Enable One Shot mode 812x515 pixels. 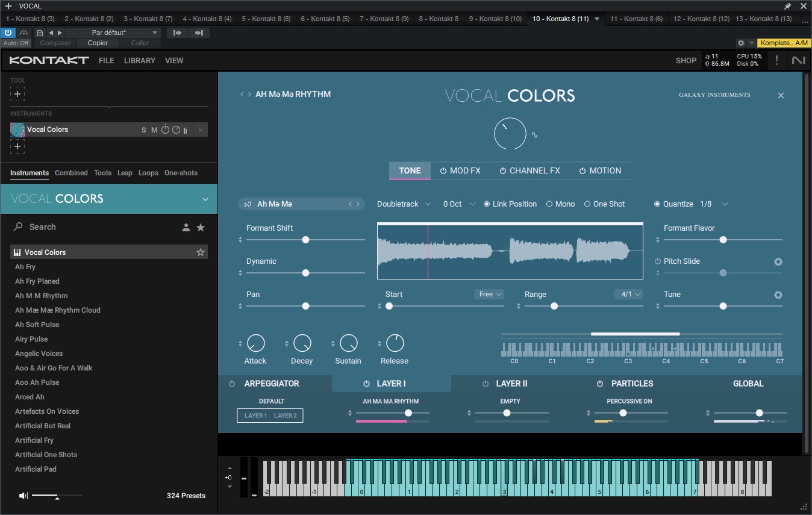pos(587,204)
